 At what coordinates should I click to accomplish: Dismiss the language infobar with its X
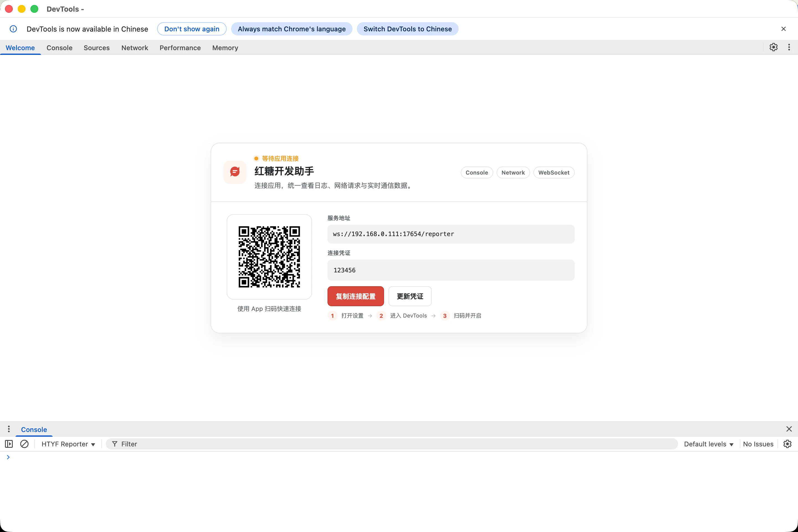coord(783,29)
